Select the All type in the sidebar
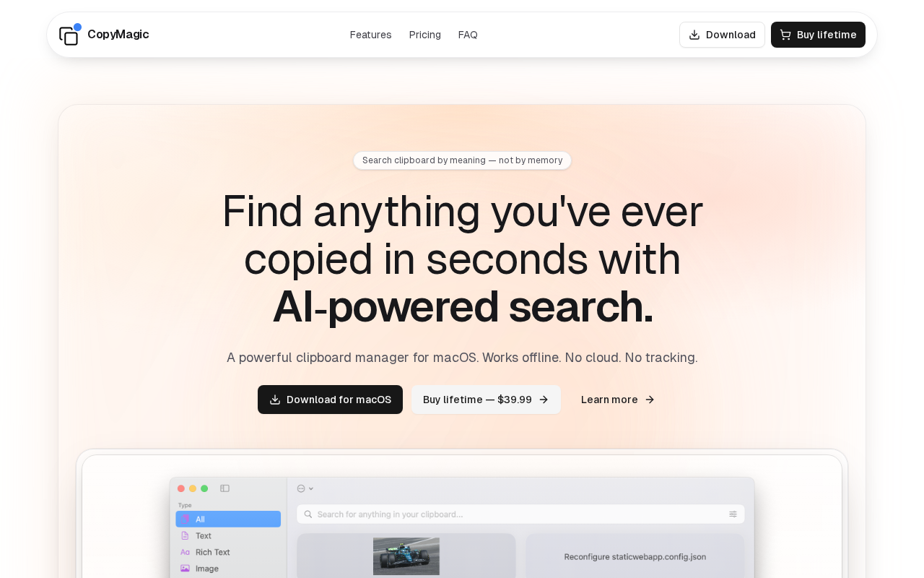 point(228,519)
